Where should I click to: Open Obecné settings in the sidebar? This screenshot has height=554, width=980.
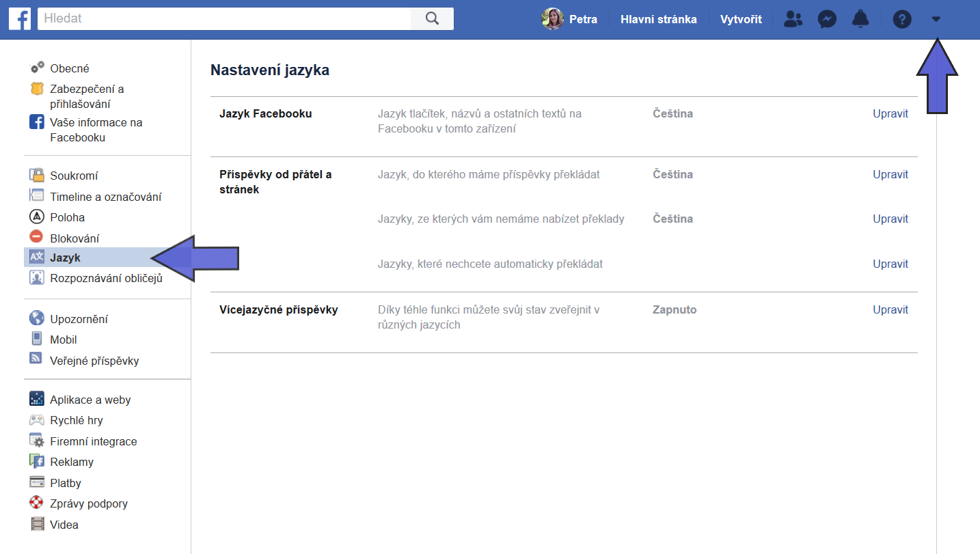(x=69, y=68)
